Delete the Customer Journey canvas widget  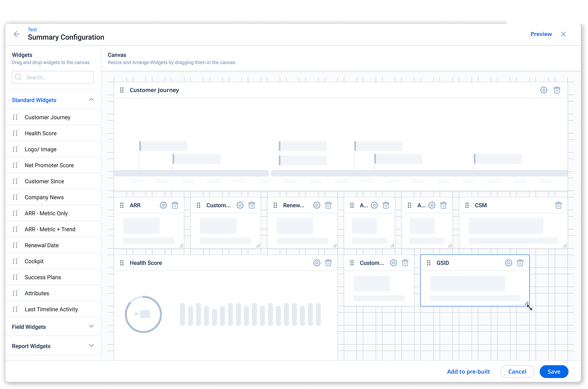pos(557,90)
